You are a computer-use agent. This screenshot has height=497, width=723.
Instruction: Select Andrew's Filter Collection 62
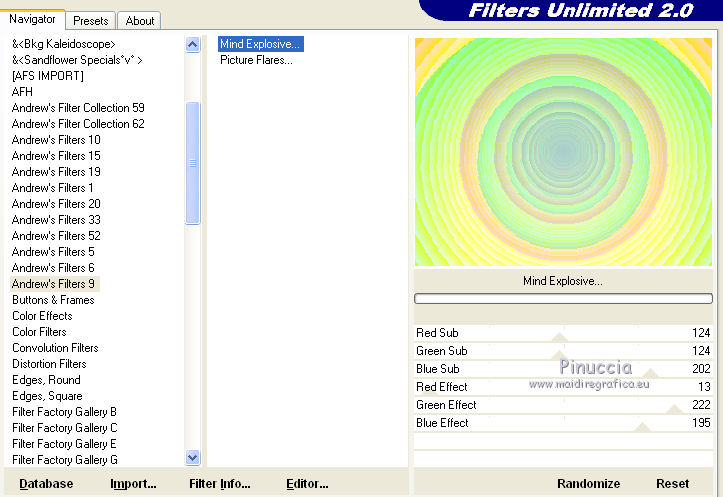point(78,124)
